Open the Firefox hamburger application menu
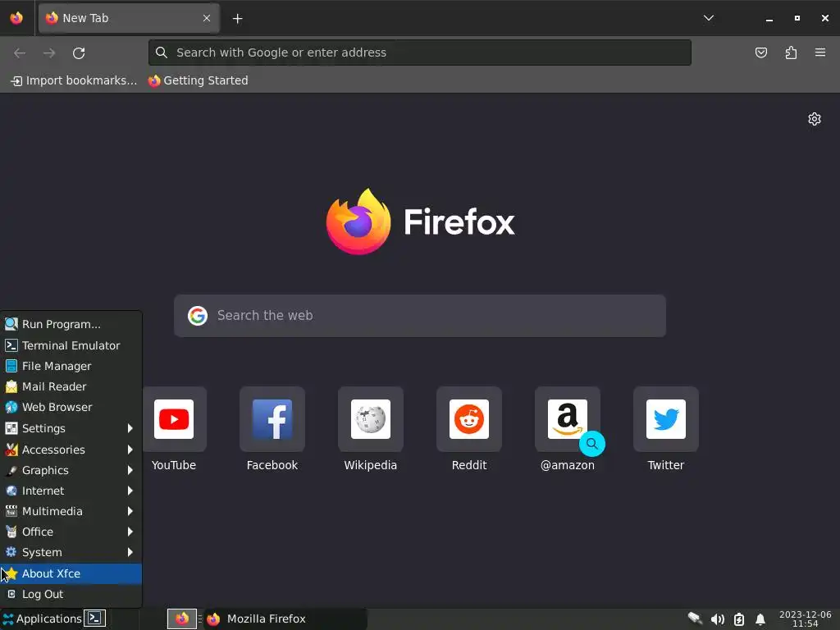Screen dimensions: 840x630 (819, 52)
